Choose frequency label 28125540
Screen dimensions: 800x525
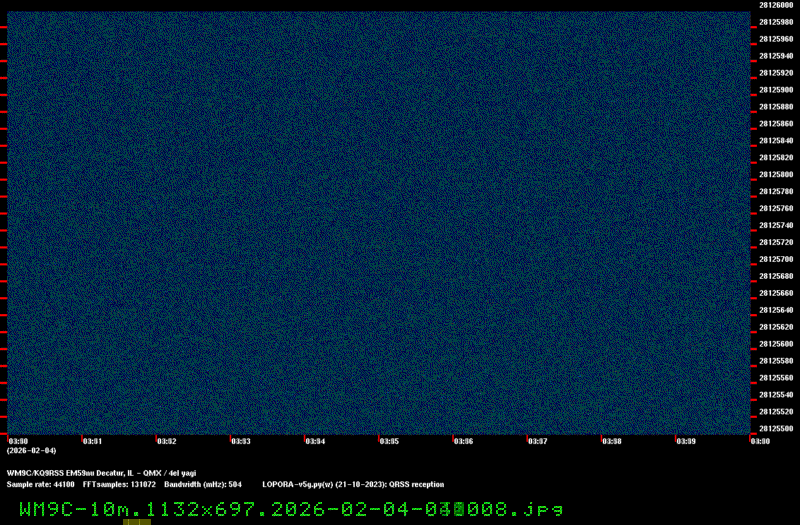point(776,395)
